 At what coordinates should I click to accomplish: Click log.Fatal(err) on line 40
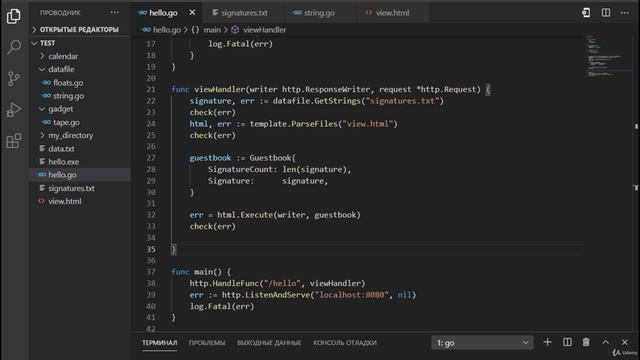click(222, 306)
